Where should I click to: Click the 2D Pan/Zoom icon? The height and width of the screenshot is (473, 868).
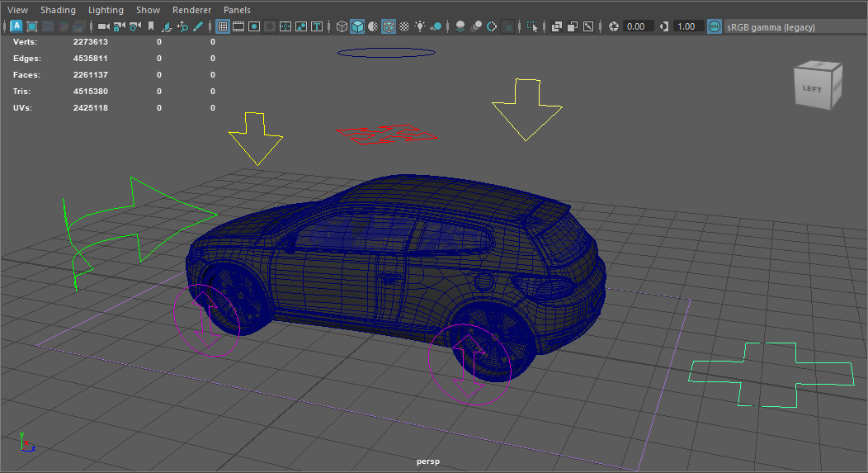[182, 26]
